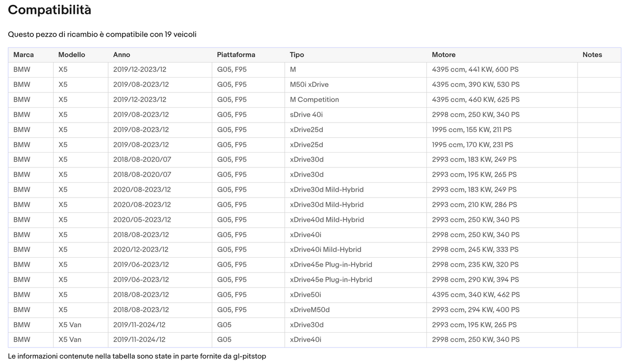Click the Compatibilità section heading
The height and width of the screenshot is (364, 630).
(50, 10)
